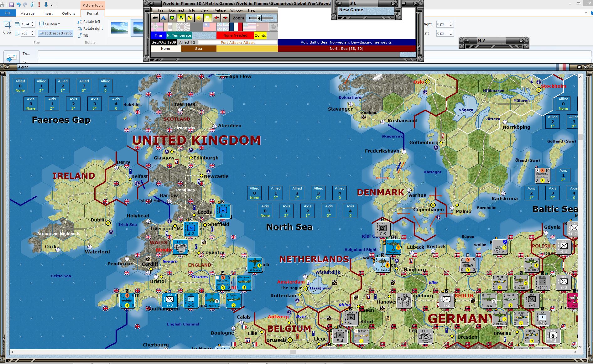Click the black tank units toolbar icon

pyautogui.click(x=154, y=18)
